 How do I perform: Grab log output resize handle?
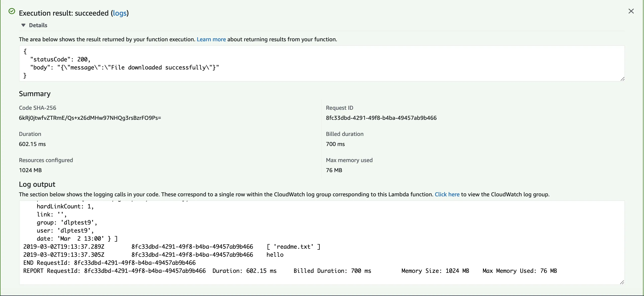click(622, 282)
